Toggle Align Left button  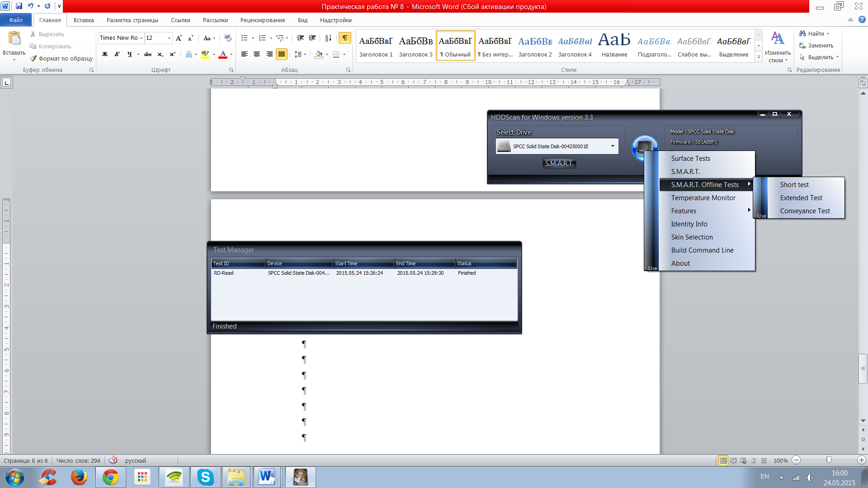[245, 54]
